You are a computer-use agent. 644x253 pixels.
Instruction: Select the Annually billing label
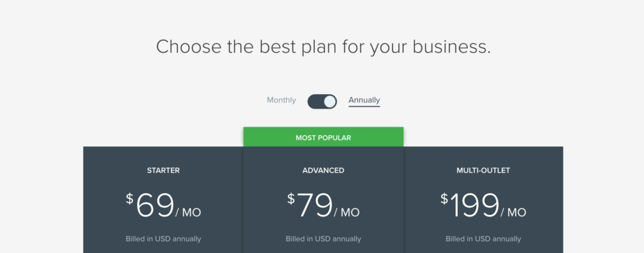(364, 100)
